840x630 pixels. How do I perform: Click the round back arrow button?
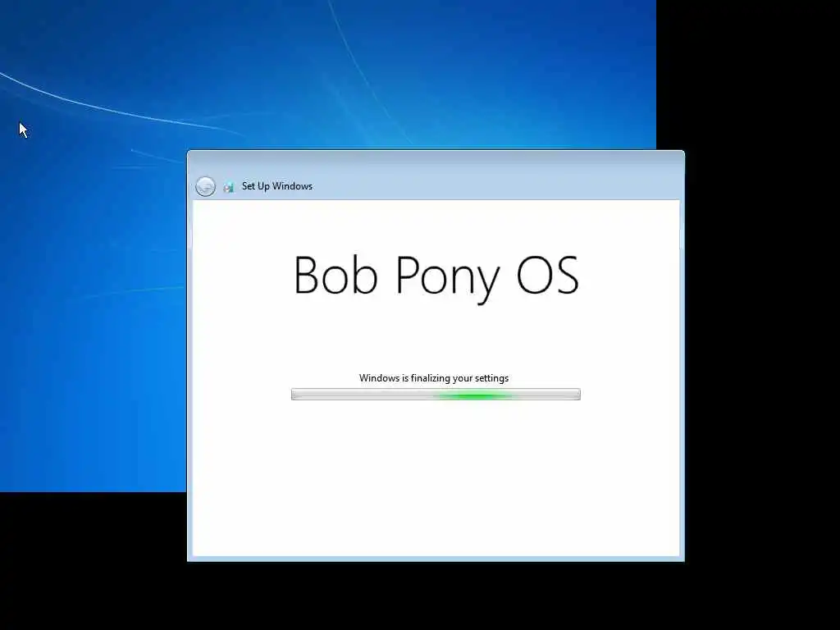pos(205,186)
